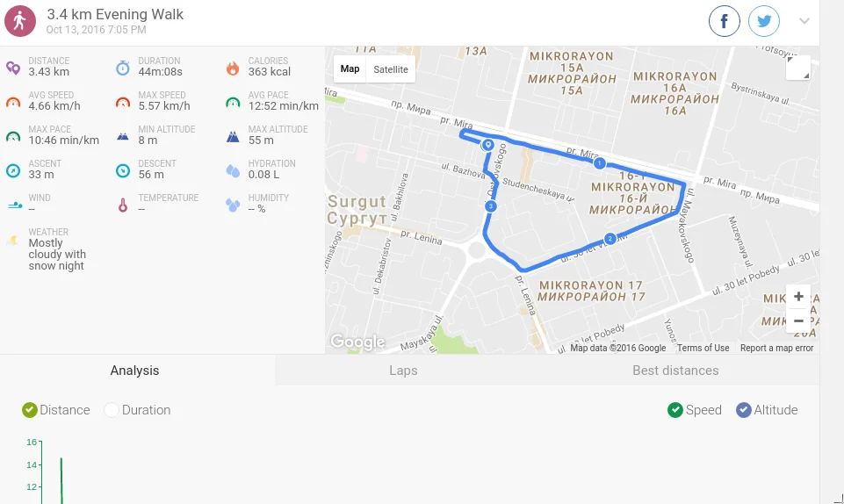
Task: Click the route start pin marker
Action: (x=487, y=145)
